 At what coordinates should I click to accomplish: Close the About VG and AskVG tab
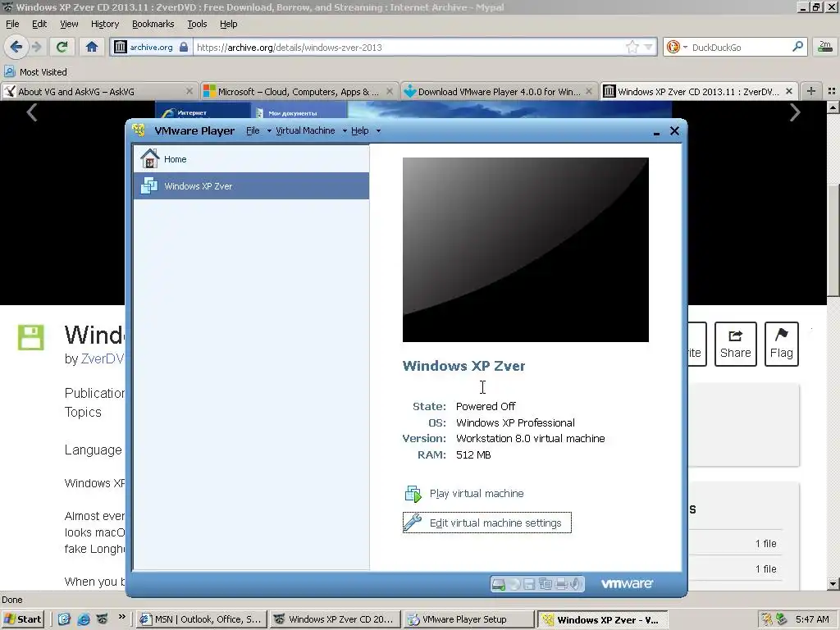tap(189, 92)
